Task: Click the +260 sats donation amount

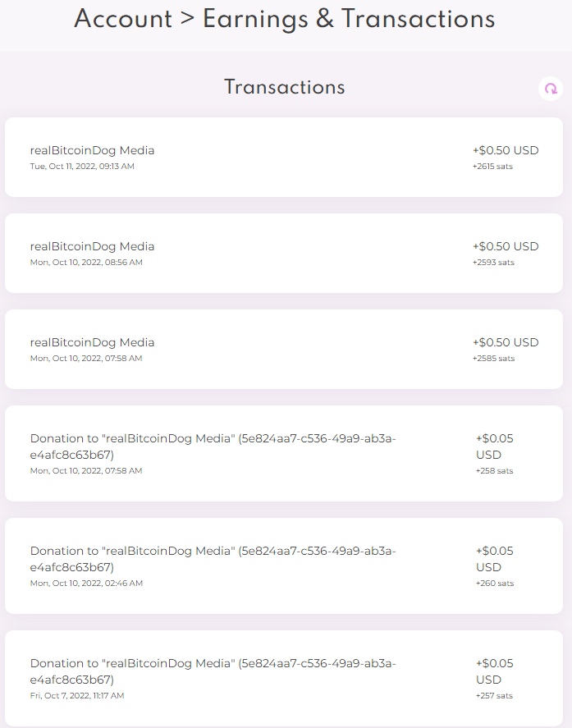Action: [x=495, y=584]
